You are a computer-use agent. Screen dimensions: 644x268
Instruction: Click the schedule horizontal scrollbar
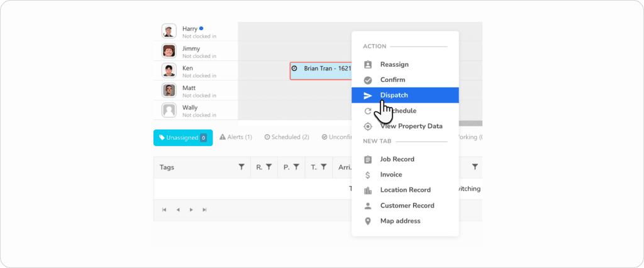tap(470, 123)
